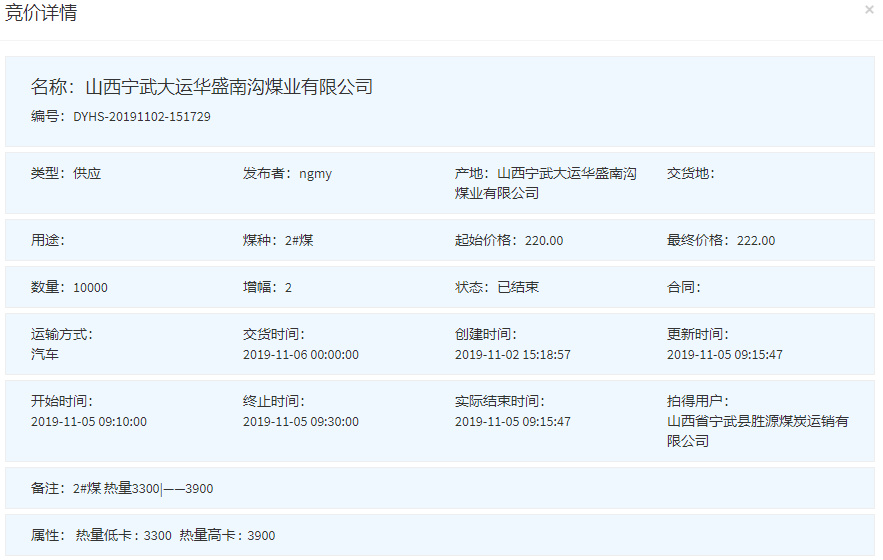Select the name 山西宁武大运华盛南沟煤业有限公司 heading
The width and height of the screenshot is (883, 560).
tap(229, 87)
